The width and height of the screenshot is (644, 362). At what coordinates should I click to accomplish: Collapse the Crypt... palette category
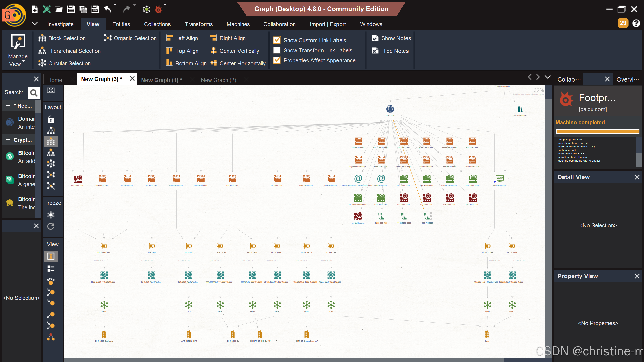click(x=8, y=140)
